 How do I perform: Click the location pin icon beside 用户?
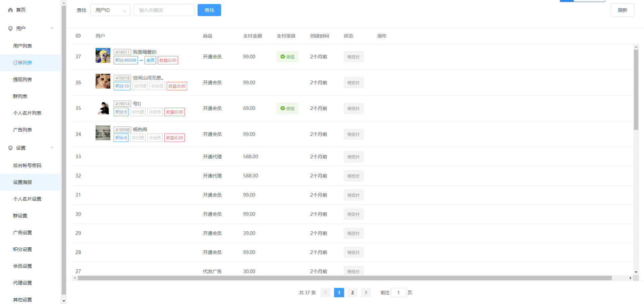pyautogui.click(x=10, y=29)
